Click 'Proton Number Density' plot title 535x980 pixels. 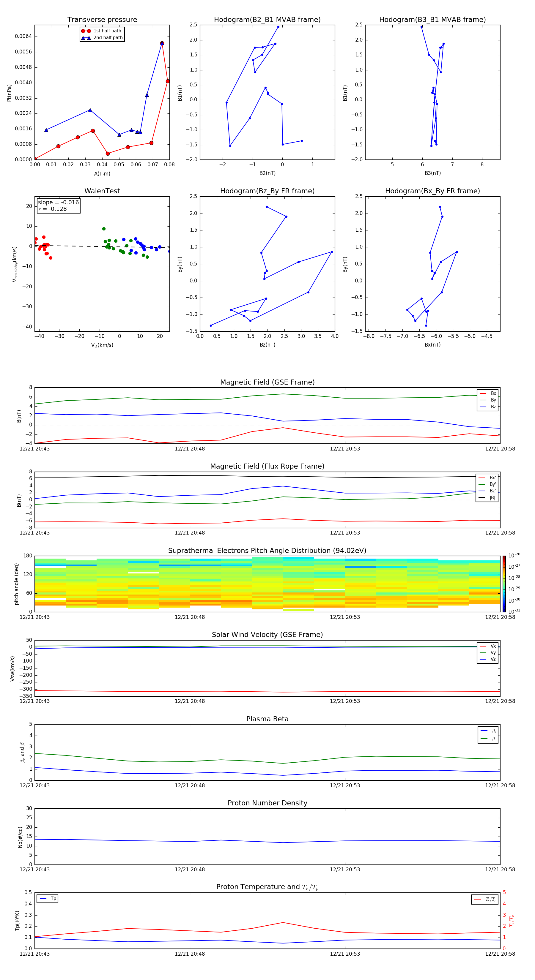click(267, 803)
